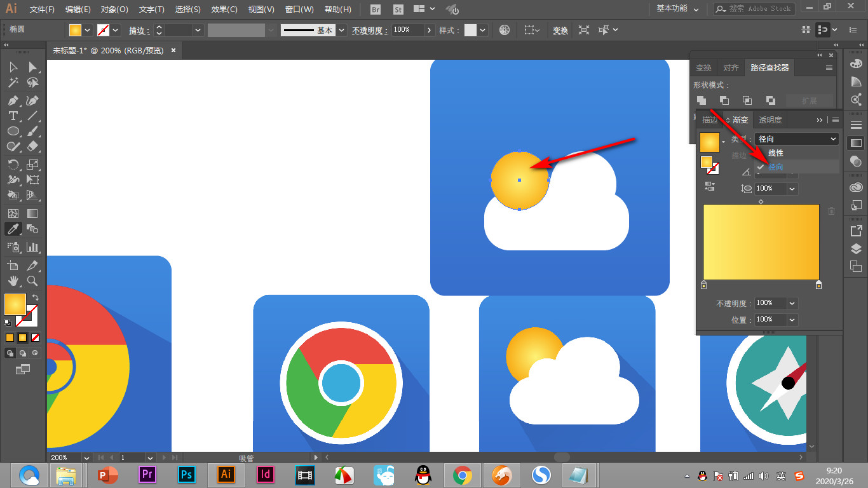Select the Line Segment tool
Viewport: 868px width, 488px height.
[32, 116]
